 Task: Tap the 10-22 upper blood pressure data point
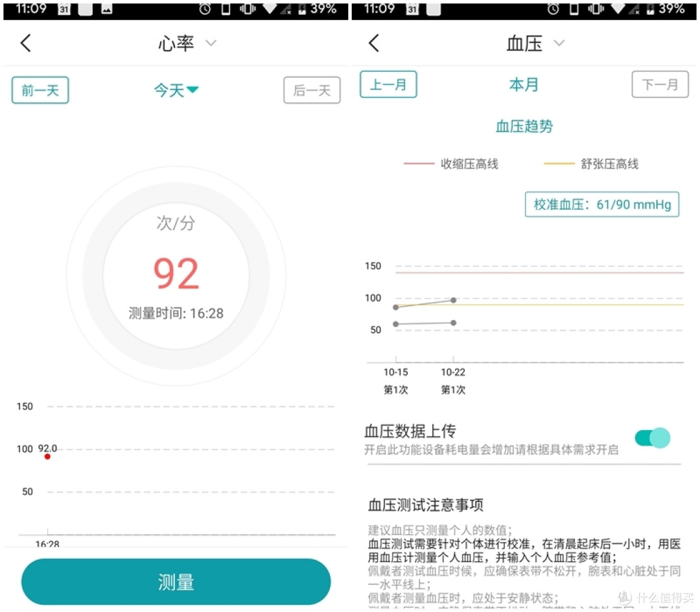[453, 300]
